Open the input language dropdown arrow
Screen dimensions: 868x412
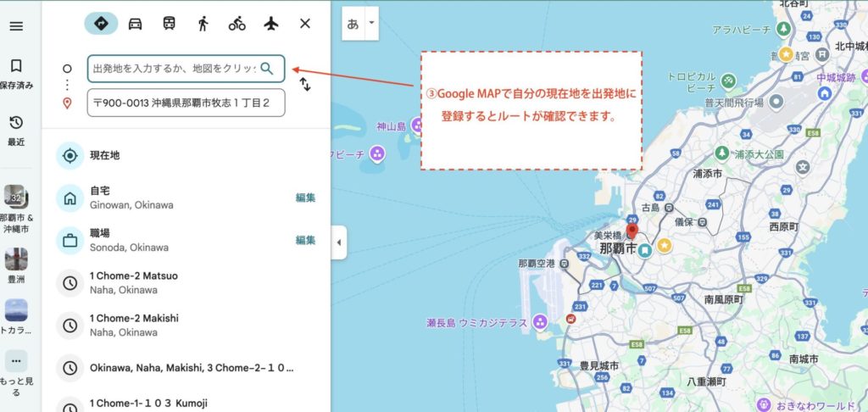370,24
